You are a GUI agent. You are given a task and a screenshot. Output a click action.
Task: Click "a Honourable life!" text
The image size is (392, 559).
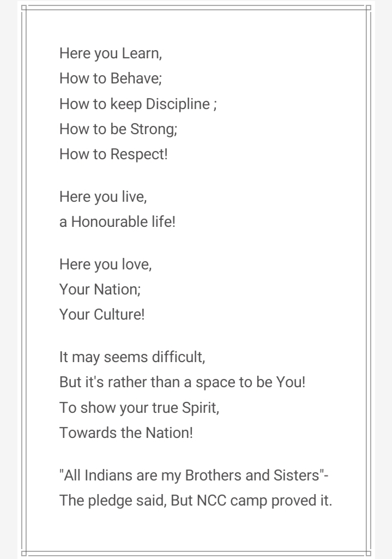pyautogui.click(x=117, y=222)
